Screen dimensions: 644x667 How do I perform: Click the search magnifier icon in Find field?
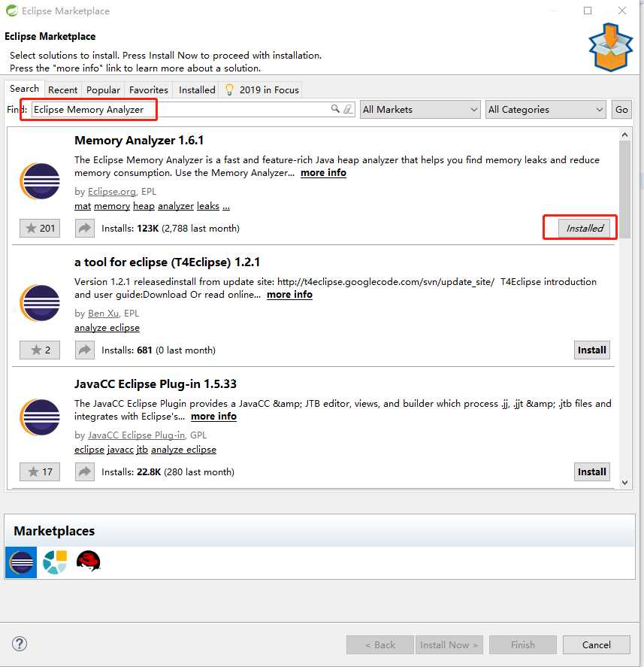tap(335, 109)
